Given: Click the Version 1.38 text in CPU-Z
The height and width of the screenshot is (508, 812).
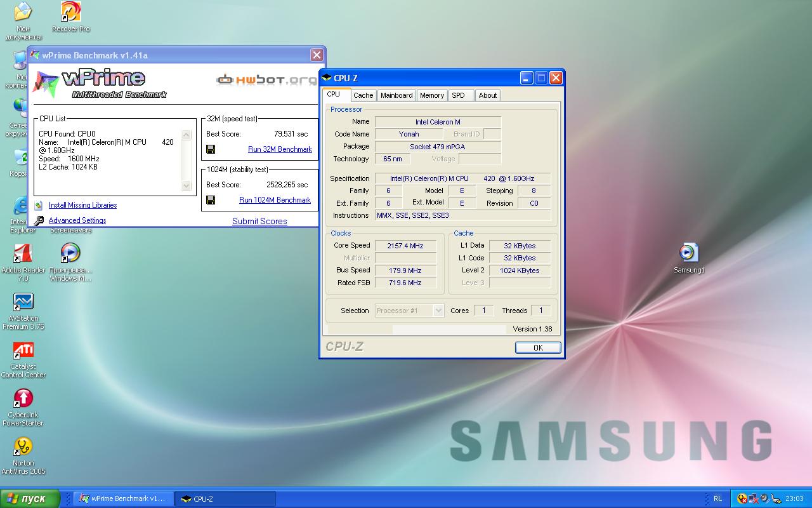Looking at the screenshot, I should [532, 329].
